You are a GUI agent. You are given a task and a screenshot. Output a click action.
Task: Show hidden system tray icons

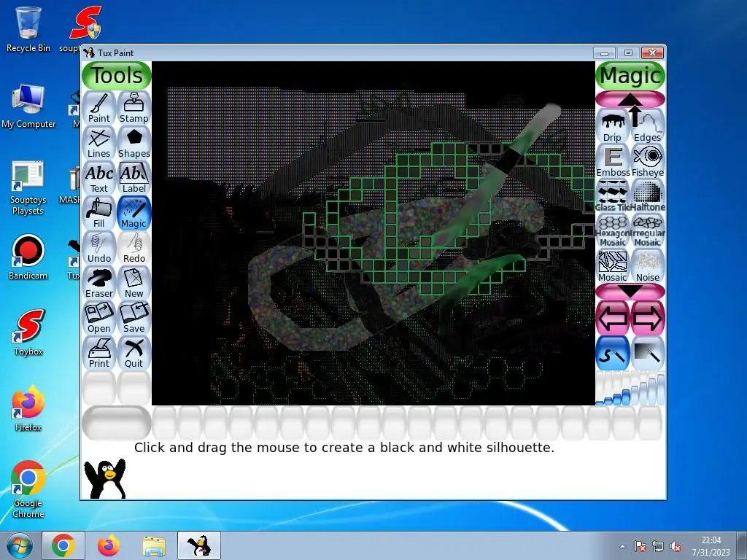pos(623,546)
